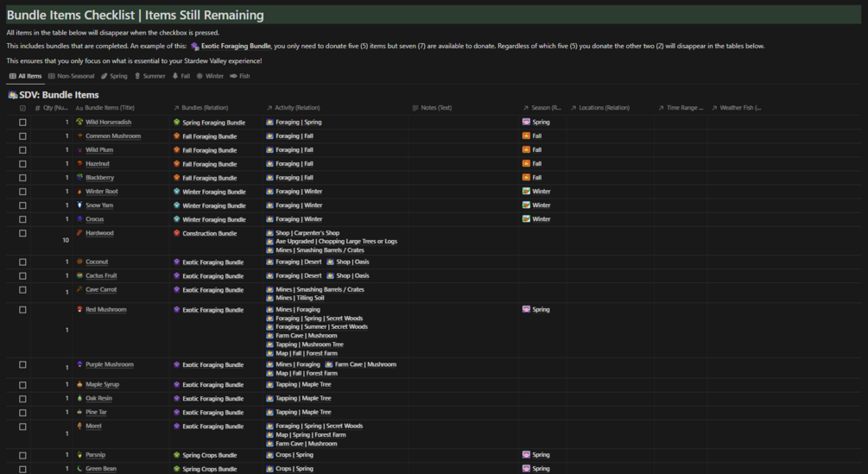This screenshot has width=868, height=474.
Task: Click Spring season icon in Wild Horseradish row
Action: coord(526,122)
